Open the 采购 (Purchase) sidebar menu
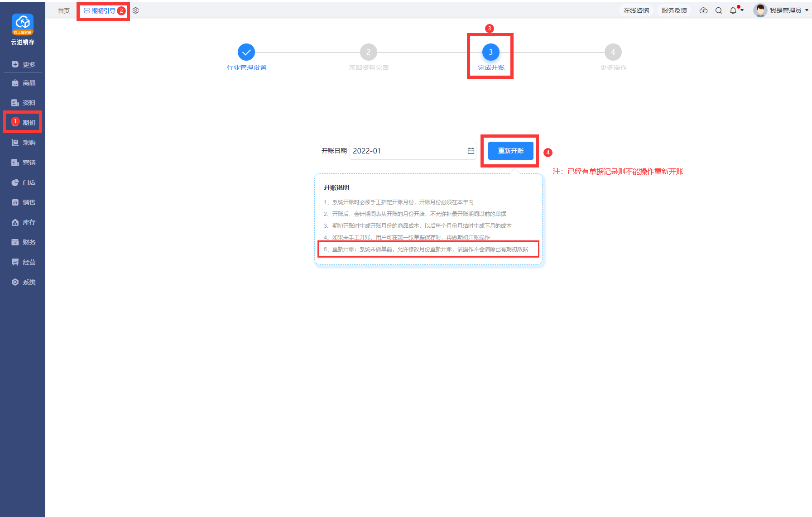This screenshot has height=517, width=812. (x=24, y=143)
